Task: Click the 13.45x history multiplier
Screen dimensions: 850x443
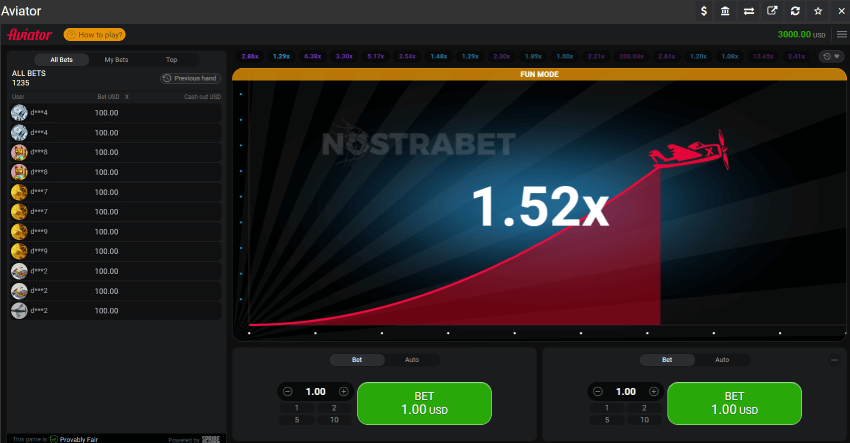Action: coord(763,56)
